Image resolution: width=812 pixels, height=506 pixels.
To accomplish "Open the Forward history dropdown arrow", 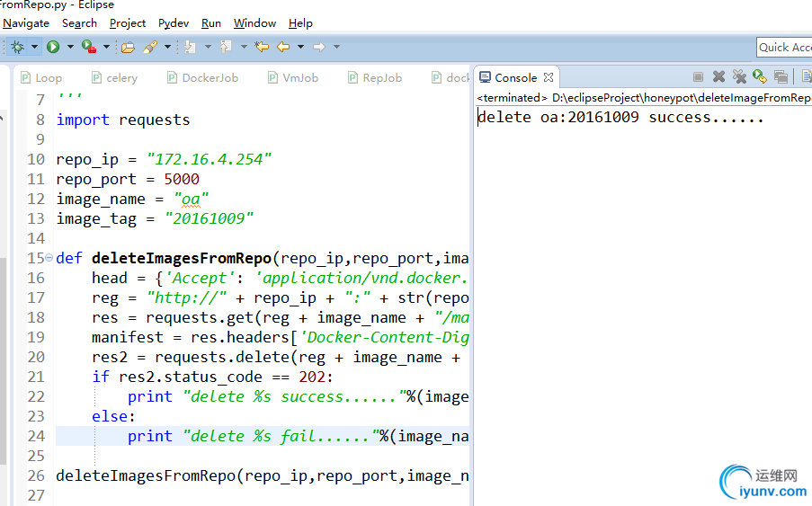I will [336, 47].
